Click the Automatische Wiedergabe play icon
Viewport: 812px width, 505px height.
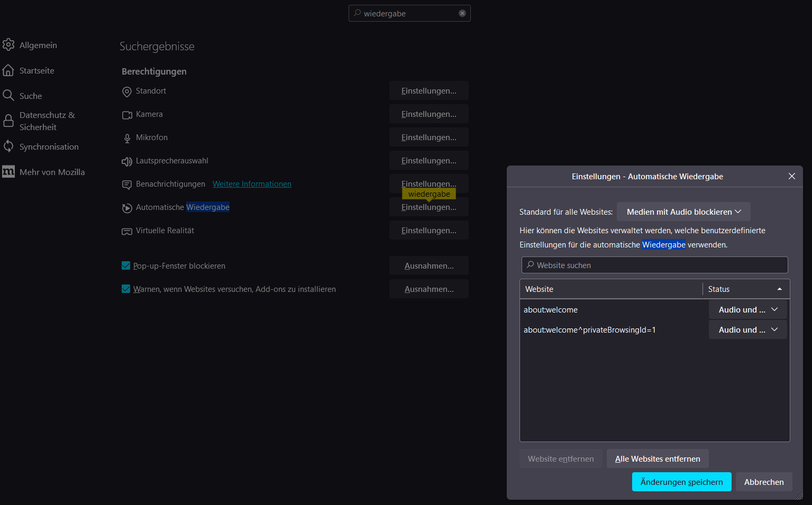coord(127,208)
